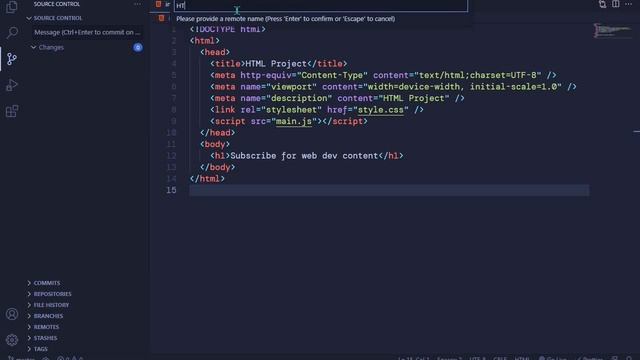Open the Search view in activity bar

[12, 32]
